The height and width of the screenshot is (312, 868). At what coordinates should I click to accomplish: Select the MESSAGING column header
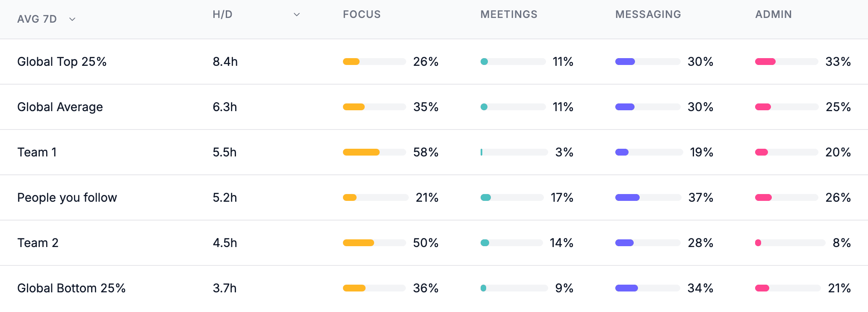(x=648, y=14)
